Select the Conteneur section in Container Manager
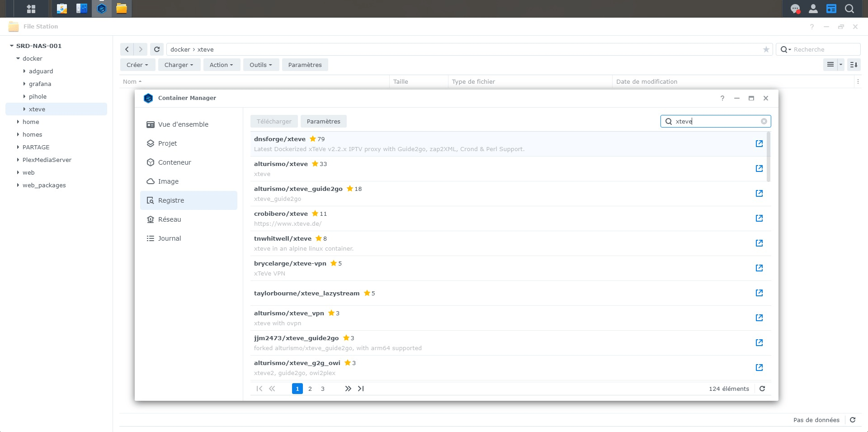 [x=174, y=162]
